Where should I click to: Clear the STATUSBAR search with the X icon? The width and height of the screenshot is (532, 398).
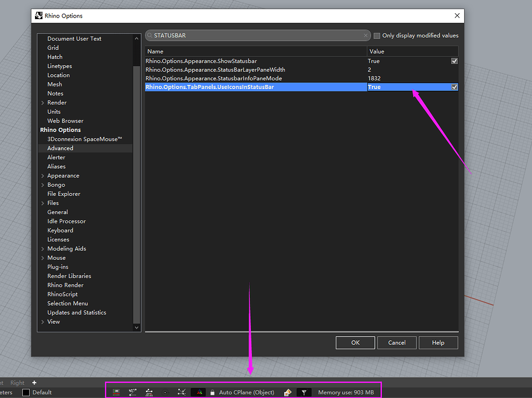(365, 36)
